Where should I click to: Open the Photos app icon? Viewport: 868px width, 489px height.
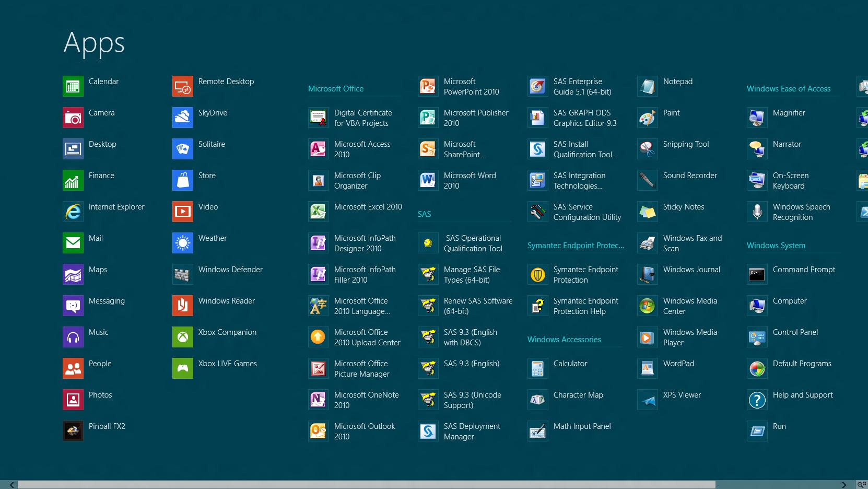tap(73, 400)
